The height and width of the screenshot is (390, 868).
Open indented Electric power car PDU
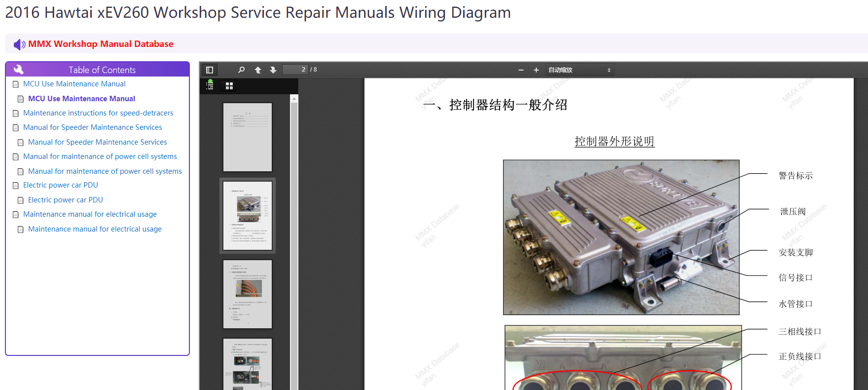[x=66, y=200]
